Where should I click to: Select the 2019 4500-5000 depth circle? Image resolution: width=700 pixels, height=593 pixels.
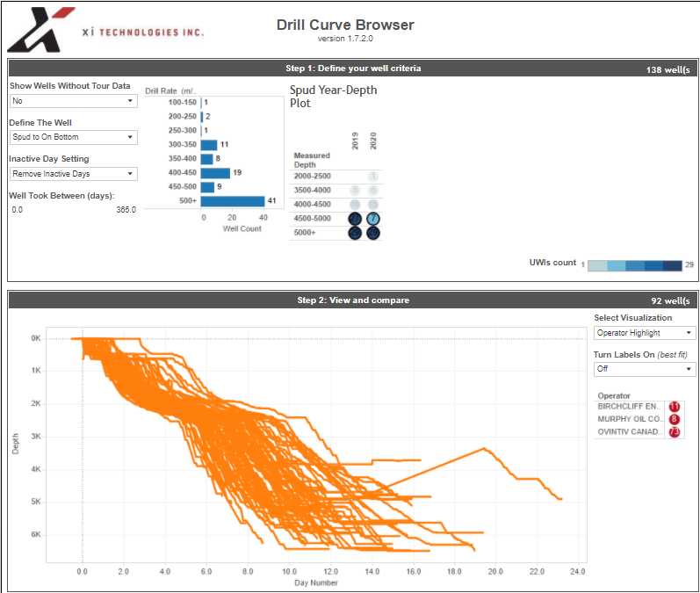[355, 219]
